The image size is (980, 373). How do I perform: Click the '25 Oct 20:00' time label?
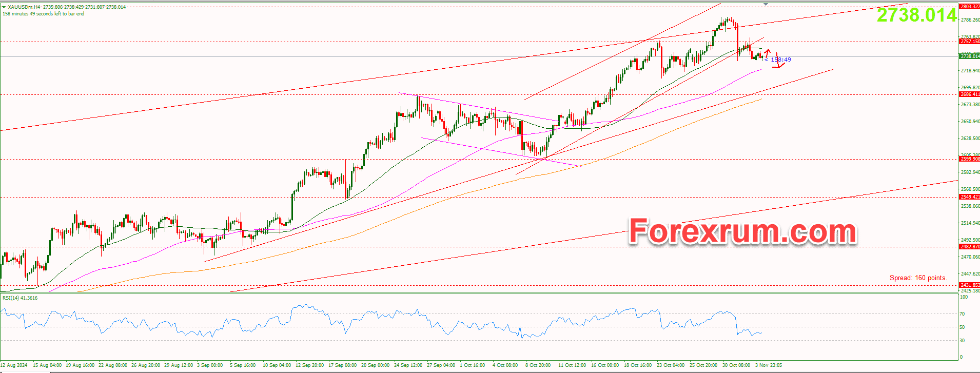[x=703, y=365]
